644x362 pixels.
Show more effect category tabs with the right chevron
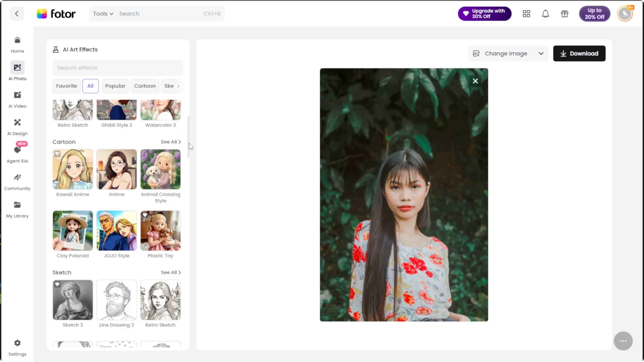178,86
